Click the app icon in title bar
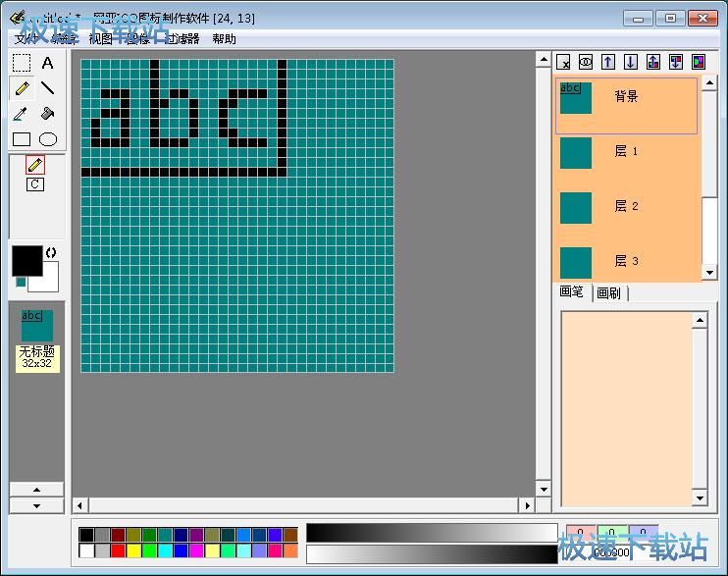This screenshot has width=728, height=576. pos(18,18)
